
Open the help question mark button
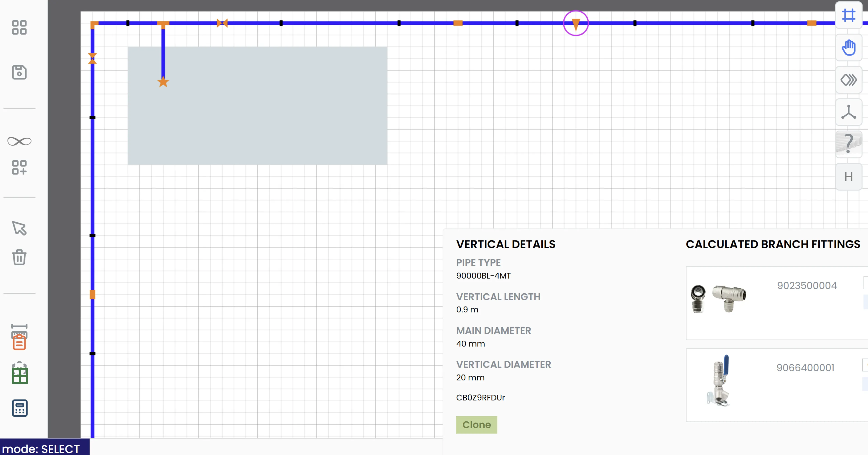[x=849, y=144]
